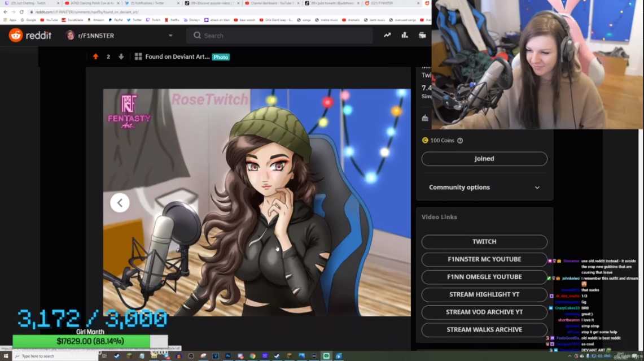Screen dimensions: 644x361
Task: Open the All bar chart icon
Action: 405,36
